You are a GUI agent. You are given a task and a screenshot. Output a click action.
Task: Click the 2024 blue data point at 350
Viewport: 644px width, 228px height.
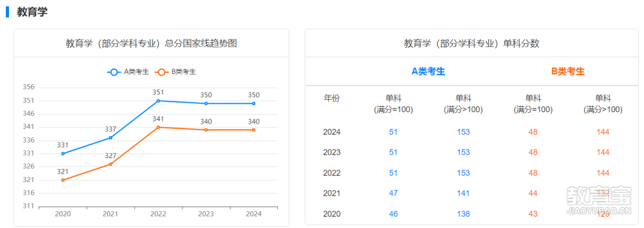pyautogui.click(x=254, y=103)
